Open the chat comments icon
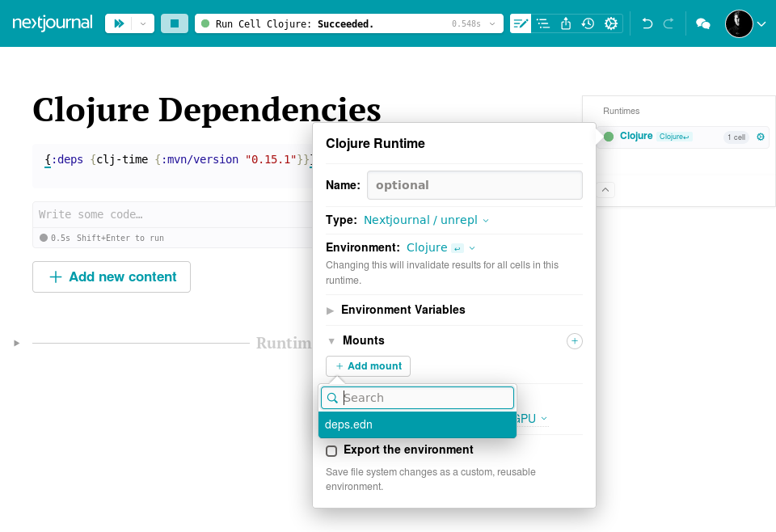The width and height of the screenshot is (776, 532). point(702,23)
